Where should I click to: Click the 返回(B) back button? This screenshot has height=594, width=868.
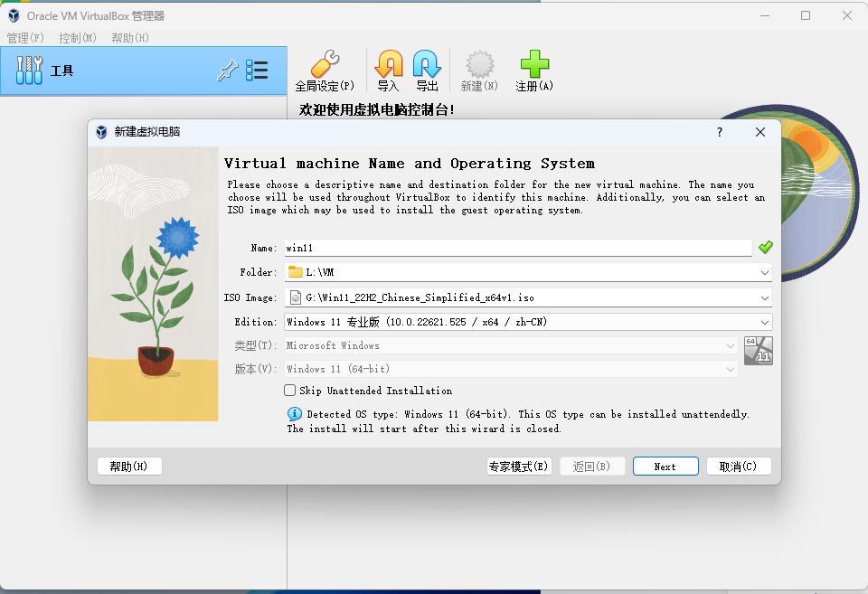tap(591, 467)
